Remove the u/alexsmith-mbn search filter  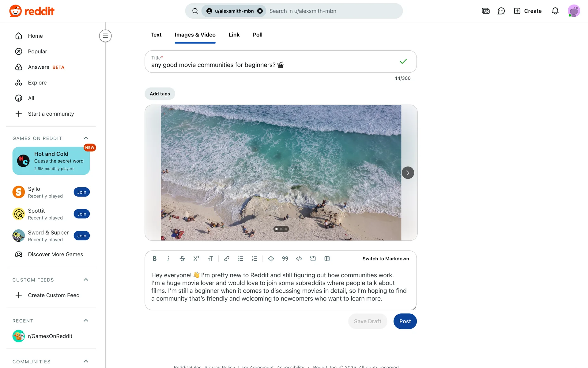pos(260,11)
